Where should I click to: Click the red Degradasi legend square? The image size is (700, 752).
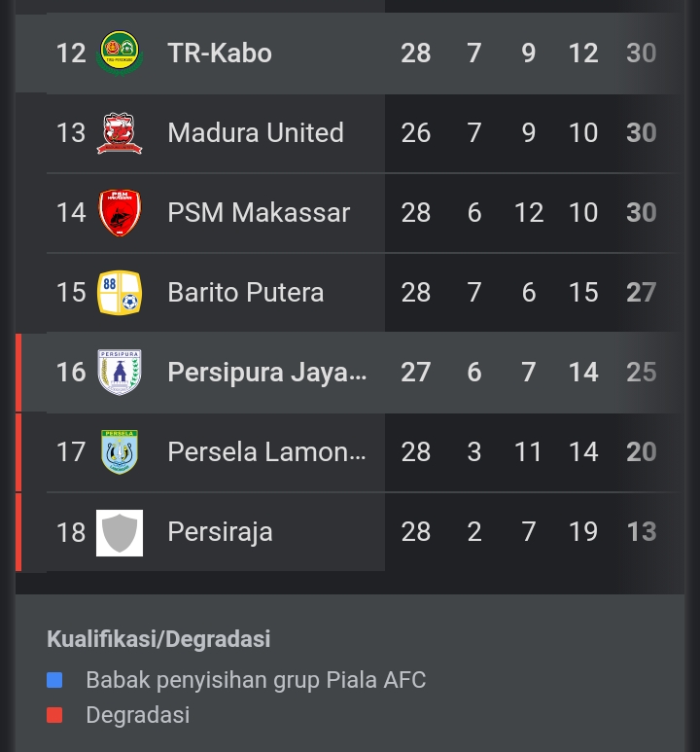click(x=54, y=715)
